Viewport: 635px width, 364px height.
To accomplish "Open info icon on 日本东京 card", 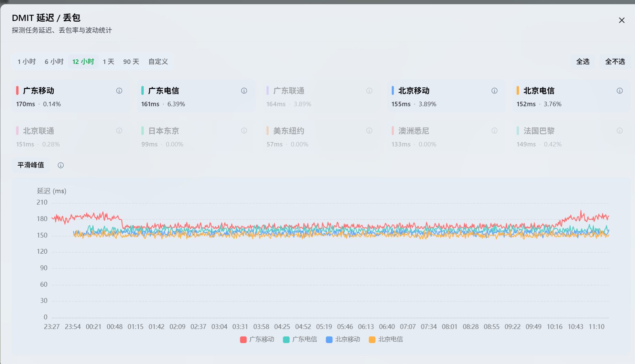I will [x=244, y=131].
